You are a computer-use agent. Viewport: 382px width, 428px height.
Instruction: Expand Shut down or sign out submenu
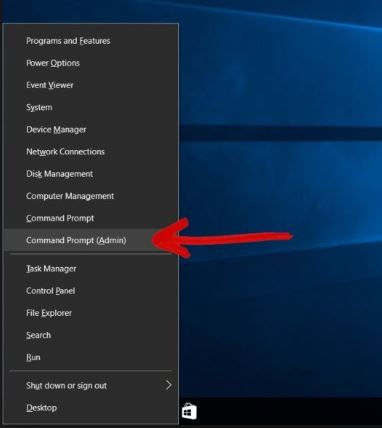coord(91,386)
